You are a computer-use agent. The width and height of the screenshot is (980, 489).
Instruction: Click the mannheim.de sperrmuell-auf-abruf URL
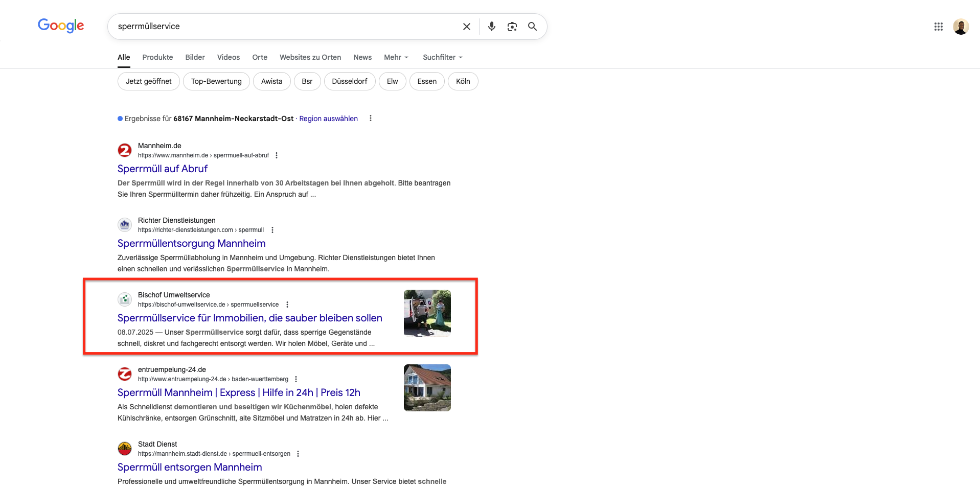tap(203, 155)
